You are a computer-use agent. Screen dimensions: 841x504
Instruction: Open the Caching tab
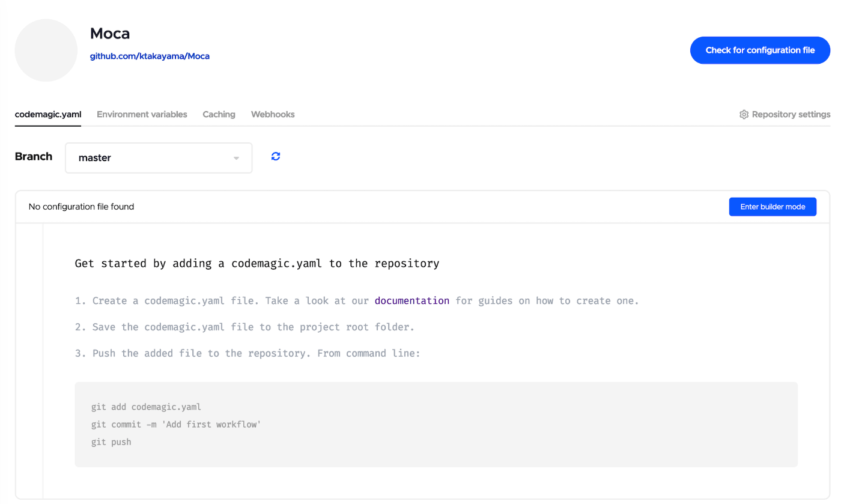point(219,114)
